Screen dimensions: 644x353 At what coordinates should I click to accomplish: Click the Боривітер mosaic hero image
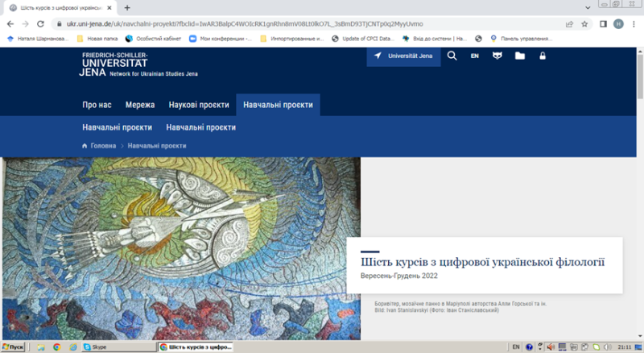181,248
